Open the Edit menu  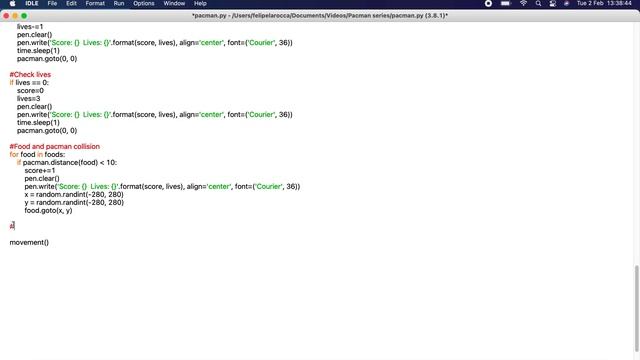pyautogui.click(x=71, y=3)
